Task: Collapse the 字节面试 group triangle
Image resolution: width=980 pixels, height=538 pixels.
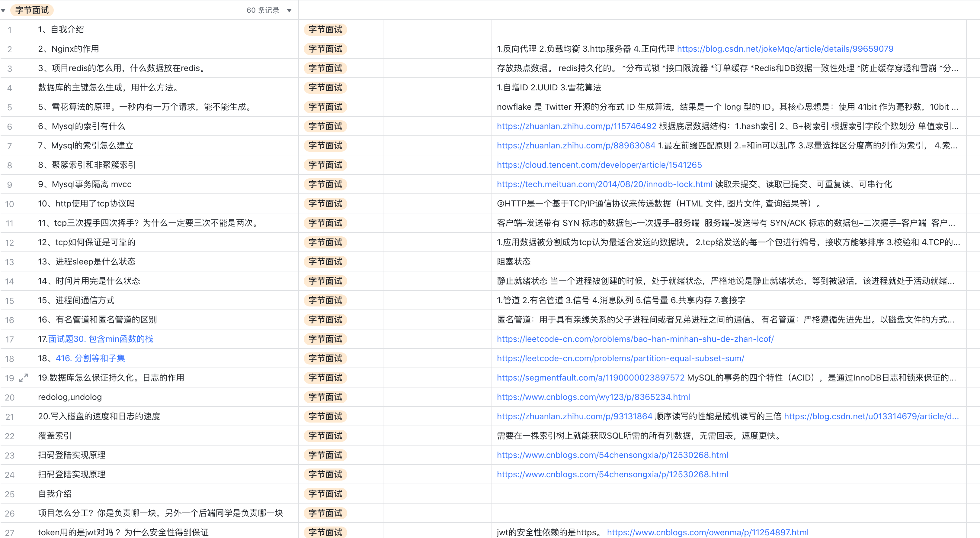Action: click(x=3, y=11)
